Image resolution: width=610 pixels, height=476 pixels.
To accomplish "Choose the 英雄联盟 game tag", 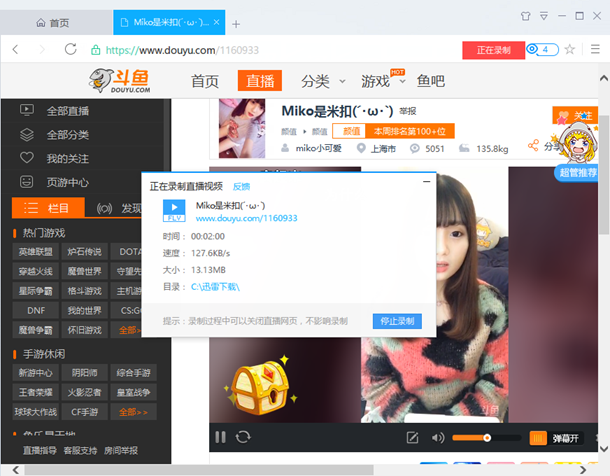I will pos(36,252).
